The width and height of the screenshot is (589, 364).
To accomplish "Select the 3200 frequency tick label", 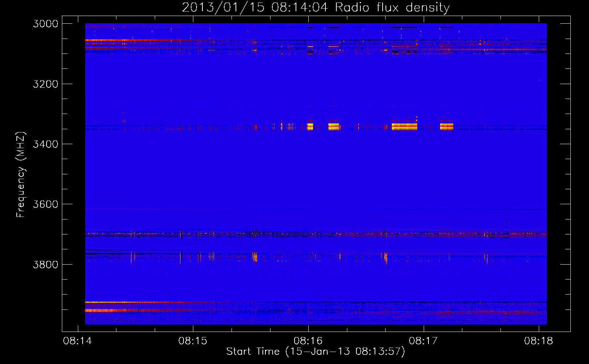I will (x=46, y=84).
